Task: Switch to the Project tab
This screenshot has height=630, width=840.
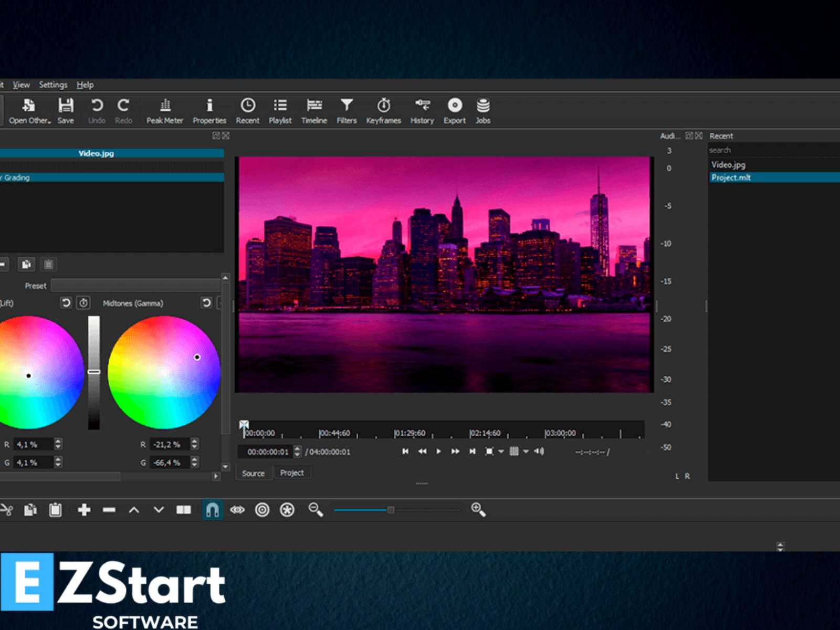Action: point(292,472)
